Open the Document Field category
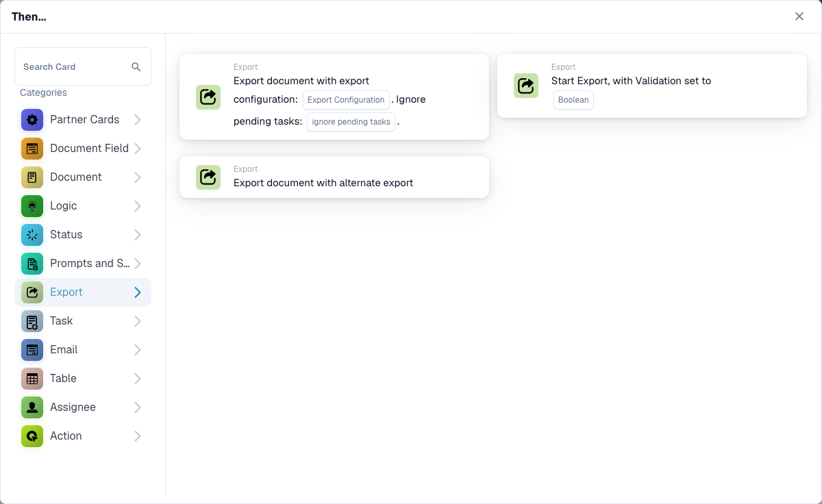 (x=83, y=149)
